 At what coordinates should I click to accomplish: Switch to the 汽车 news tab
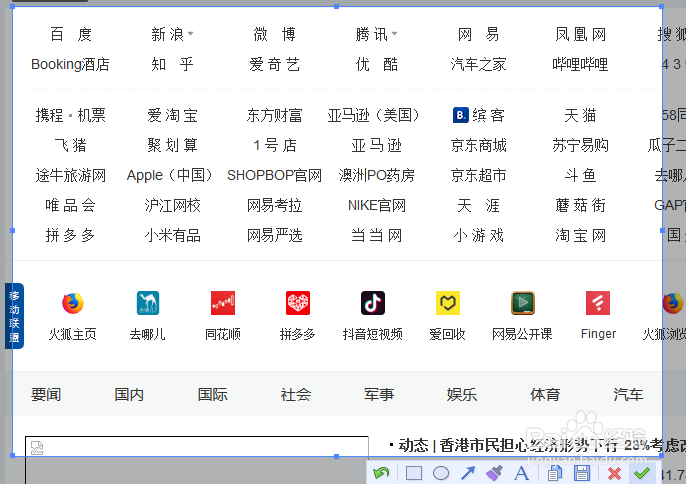coord(628,394)
